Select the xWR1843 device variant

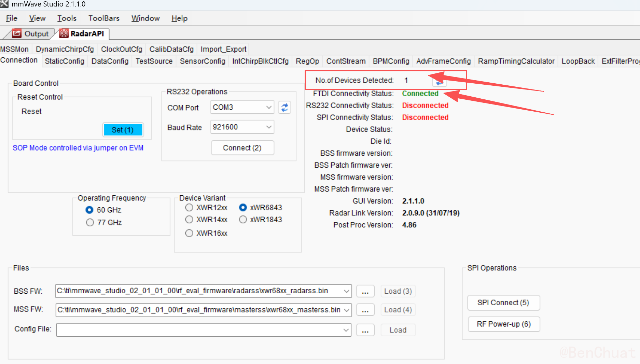(243, 220)
